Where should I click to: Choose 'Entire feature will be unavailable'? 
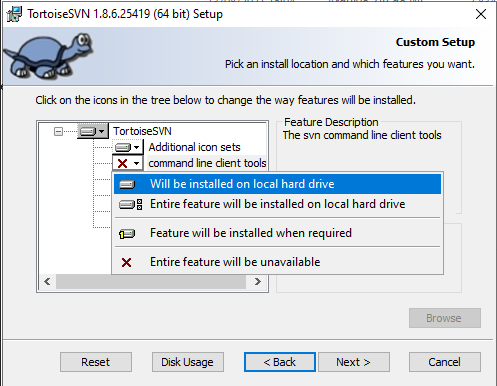pyautogui.click(x=277, y=262)
